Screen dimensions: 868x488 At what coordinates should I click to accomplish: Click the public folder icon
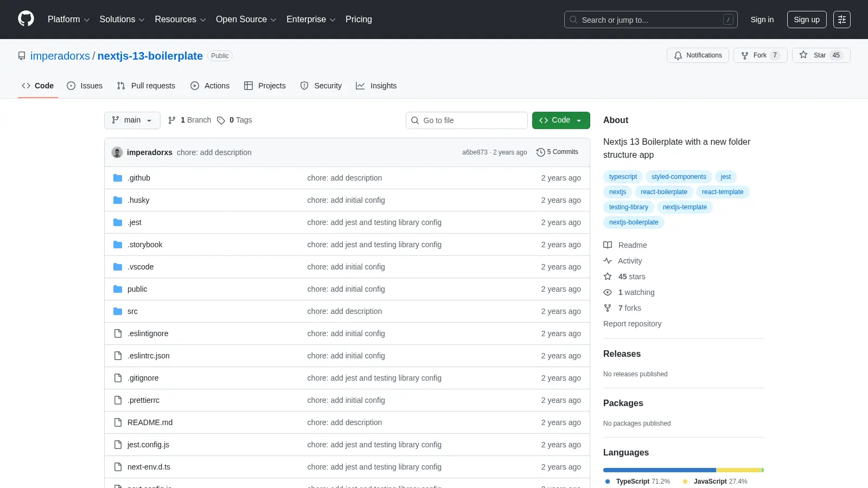[118, 289]
